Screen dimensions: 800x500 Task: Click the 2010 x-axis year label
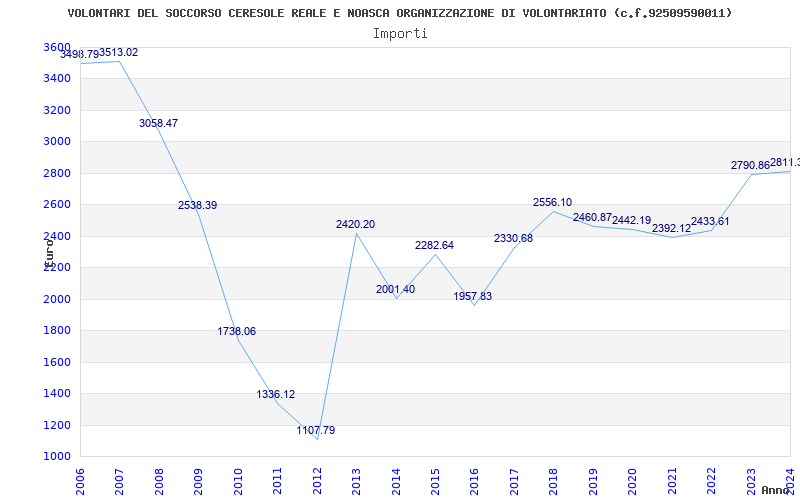238,482
